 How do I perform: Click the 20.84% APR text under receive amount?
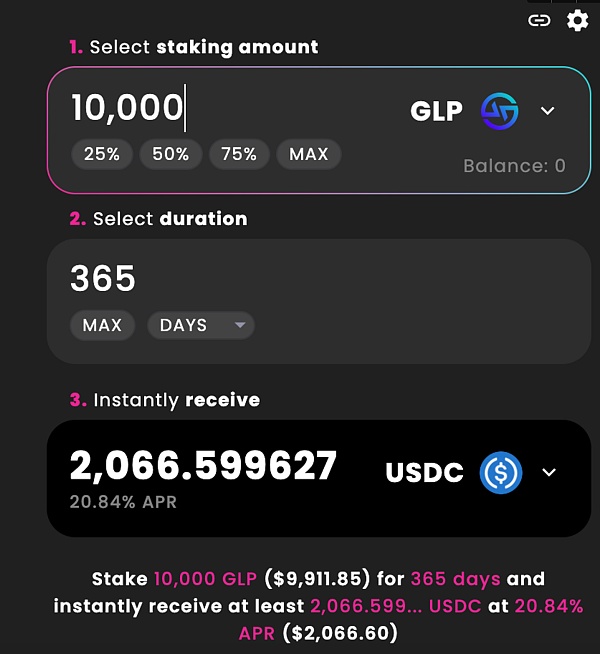pos(123,502)
